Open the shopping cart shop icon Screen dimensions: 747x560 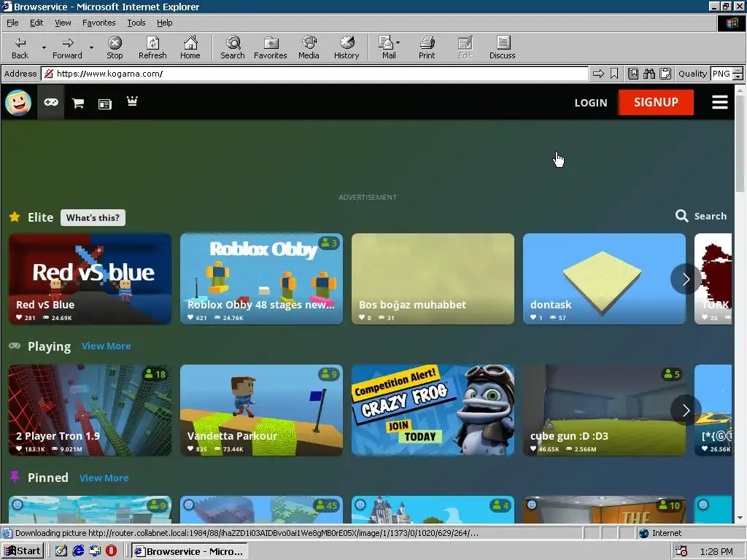[78, 103]
